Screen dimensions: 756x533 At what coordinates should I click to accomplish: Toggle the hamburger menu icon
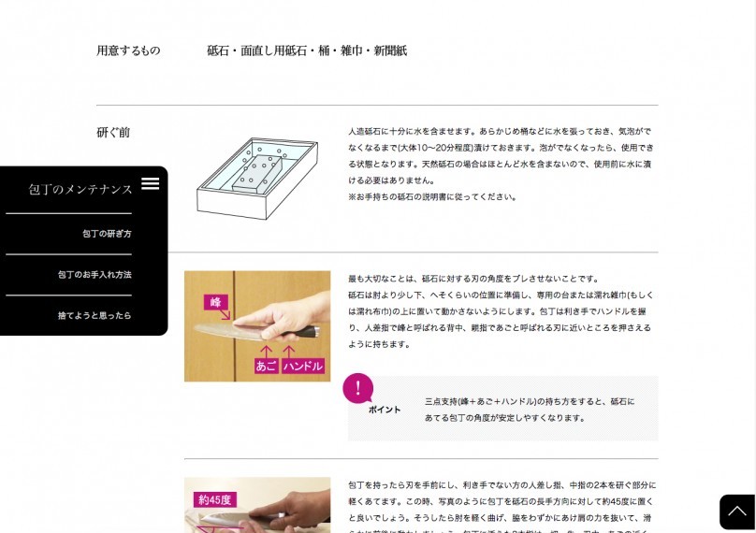150,183
